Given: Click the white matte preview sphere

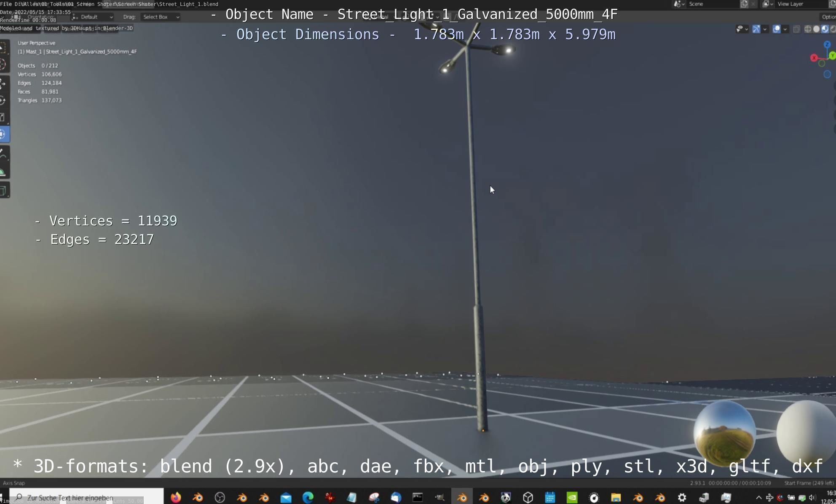Looking at the screenshot, I should point(806,433).
